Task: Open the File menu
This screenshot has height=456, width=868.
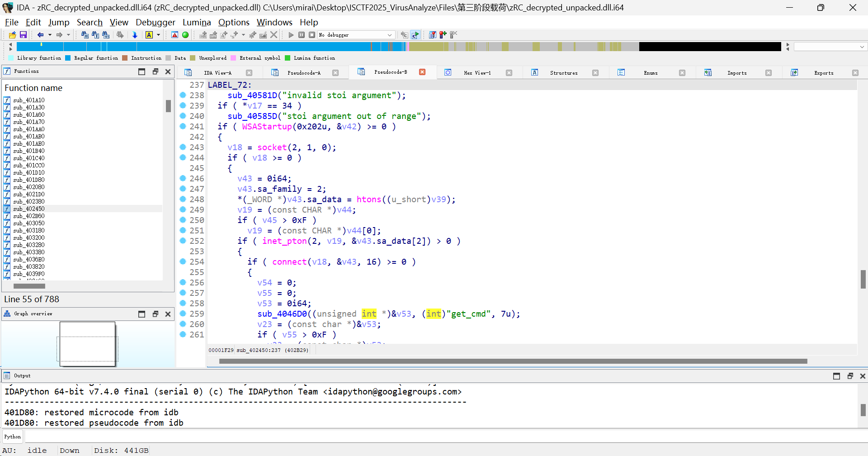Action: pyautogui.click(x=11, y=22)
